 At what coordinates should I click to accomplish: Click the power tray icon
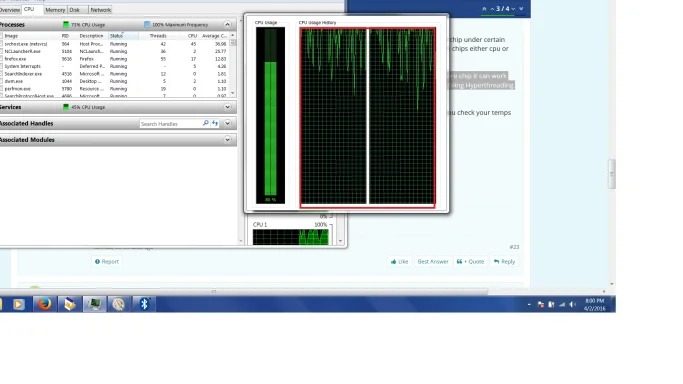551,305
